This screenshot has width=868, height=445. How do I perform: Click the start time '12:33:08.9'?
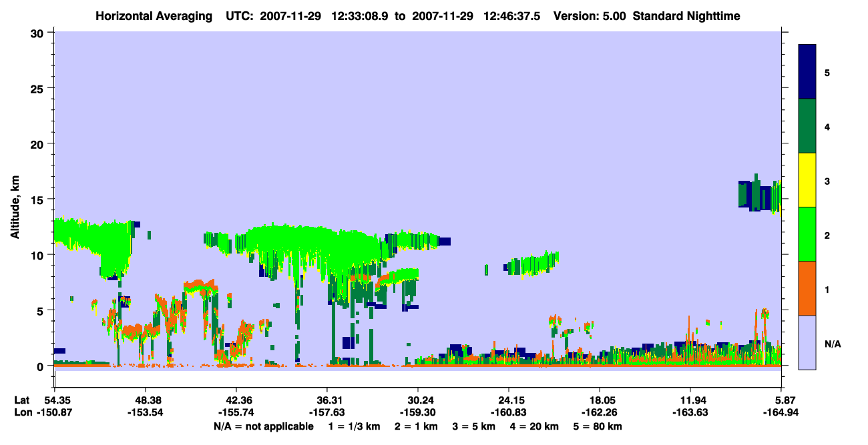point(359,16)
